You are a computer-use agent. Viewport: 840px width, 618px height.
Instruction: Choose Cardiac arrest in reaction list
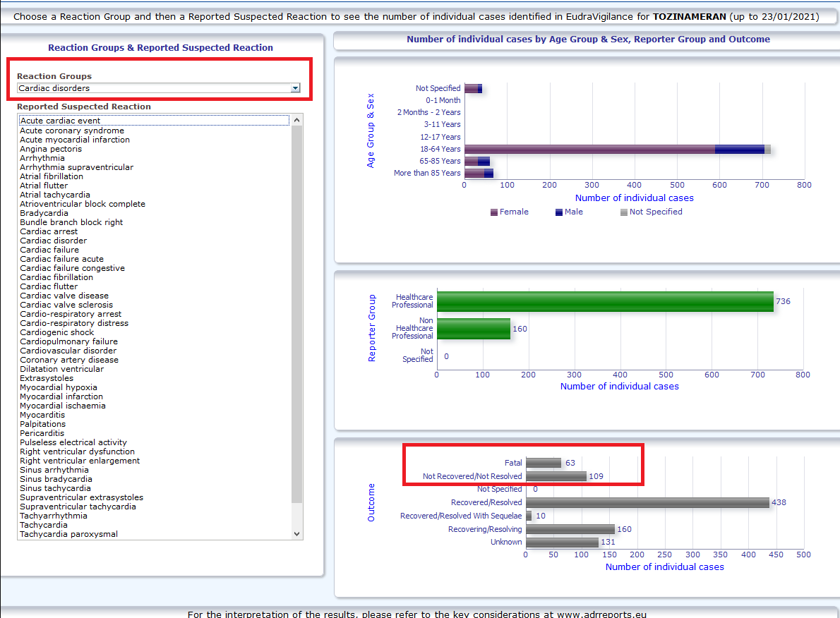pyautogui.click(x=49, y=231)
